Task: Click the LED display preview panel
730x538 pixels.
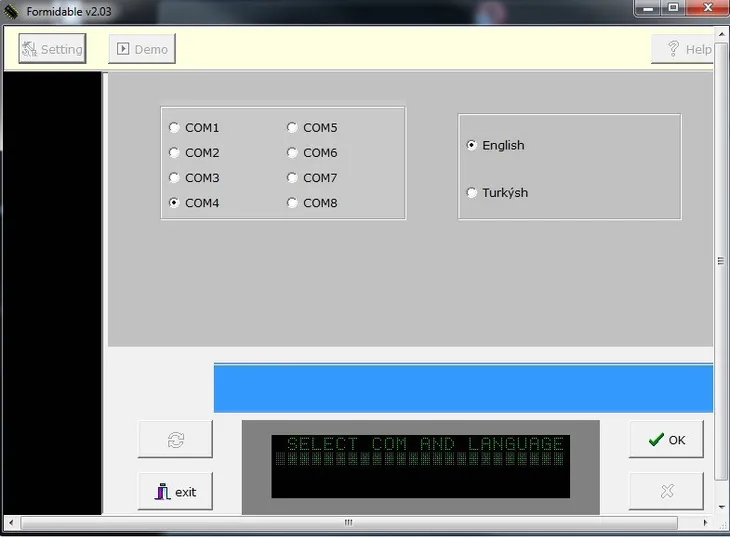Action: pos(420,466)
